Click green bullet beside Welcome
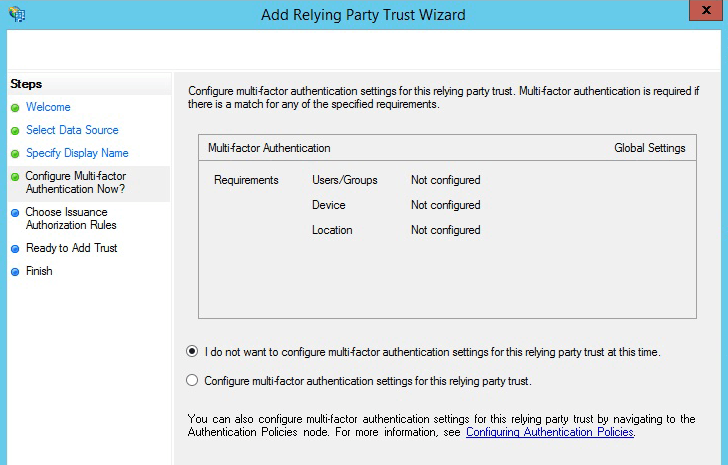Viewport: 728px width, 465px height. (x=15, y=108)
